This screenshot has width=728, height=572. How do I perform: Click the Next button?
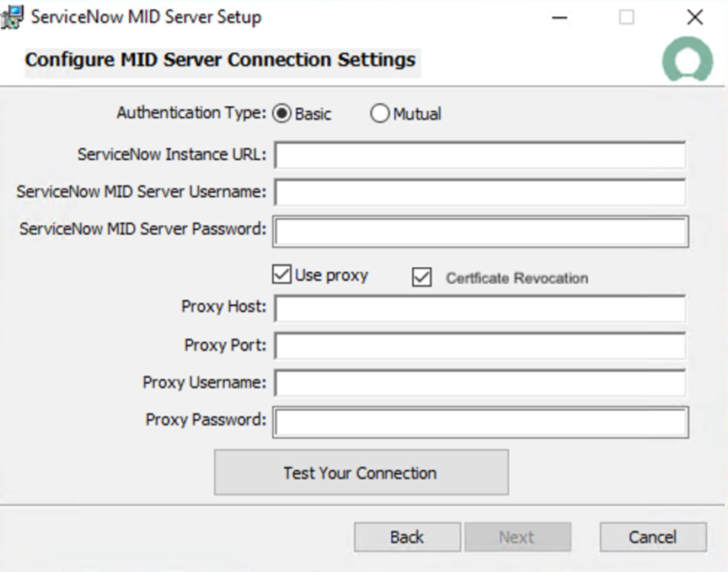517,537
